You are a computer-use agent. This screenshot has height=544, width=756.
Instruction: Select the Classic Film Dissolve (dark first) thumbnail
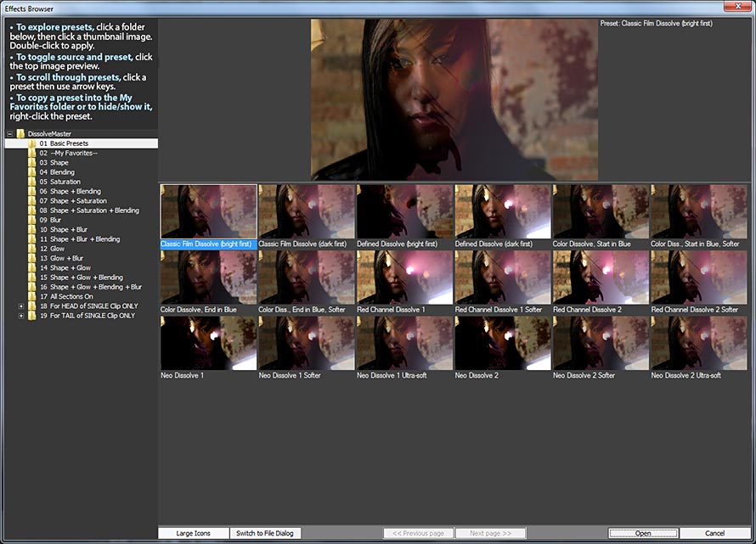tap(307, 211)
